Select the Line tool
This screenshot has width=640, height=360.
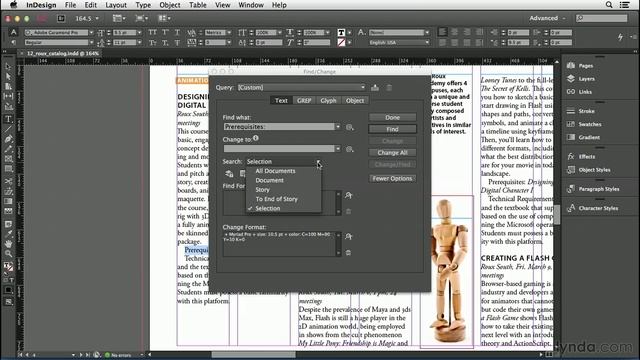coord(8,129)
